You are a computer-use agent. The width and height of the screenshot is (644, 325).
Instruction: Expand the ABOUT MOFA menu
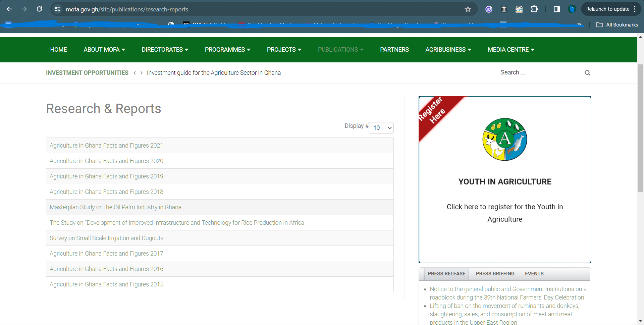[104, 50]
